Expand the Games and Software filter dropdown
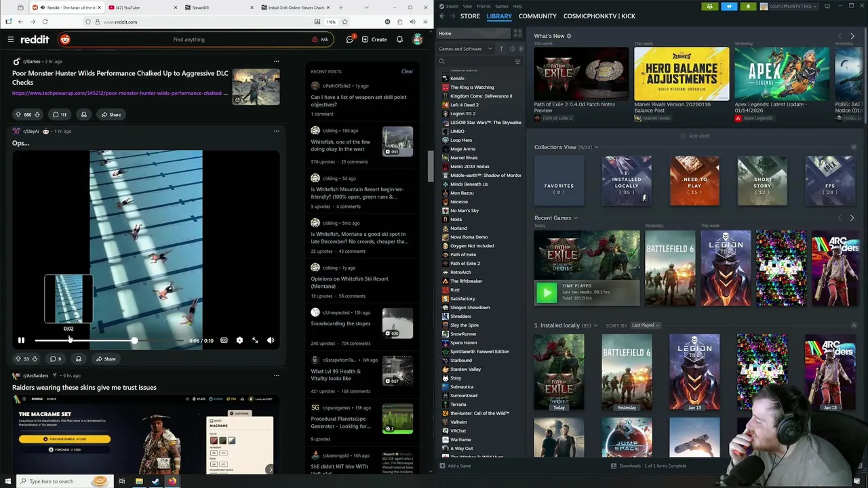This screenshot has width=868, height=488. (465, 49)
